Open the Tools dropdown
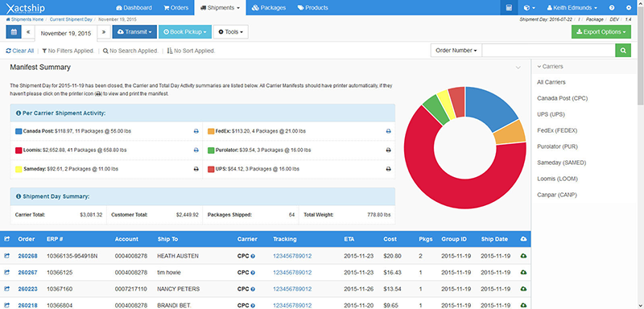Viewport: 644px width, 309px height. coord(231,31)
